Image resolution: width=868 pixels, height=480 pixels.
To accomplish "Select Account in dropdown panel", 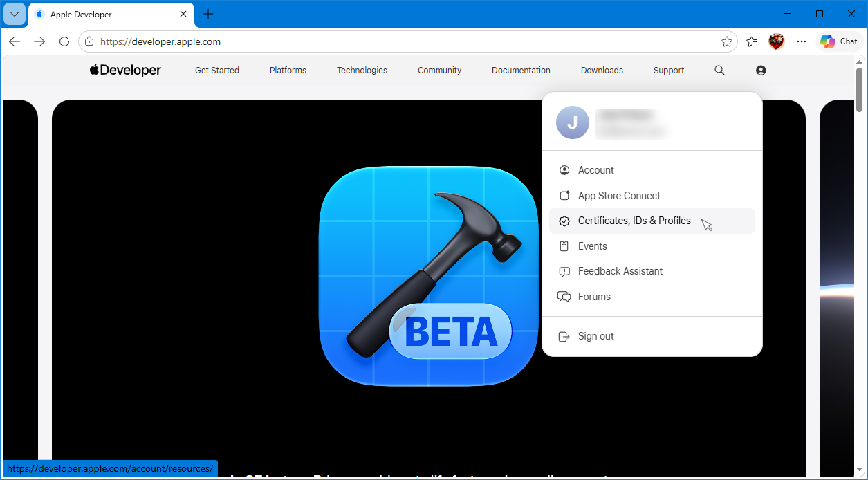I will (x=652, y=170).
